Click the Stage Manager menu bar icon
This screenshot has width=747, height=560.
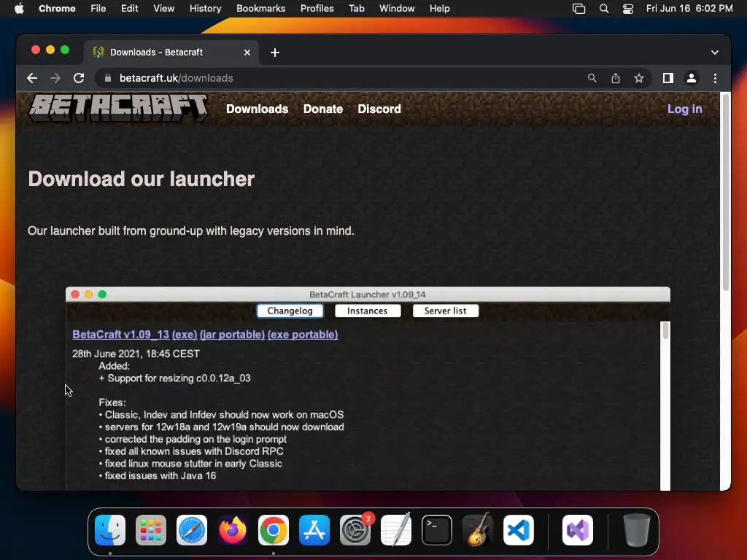tap(578, 9)
